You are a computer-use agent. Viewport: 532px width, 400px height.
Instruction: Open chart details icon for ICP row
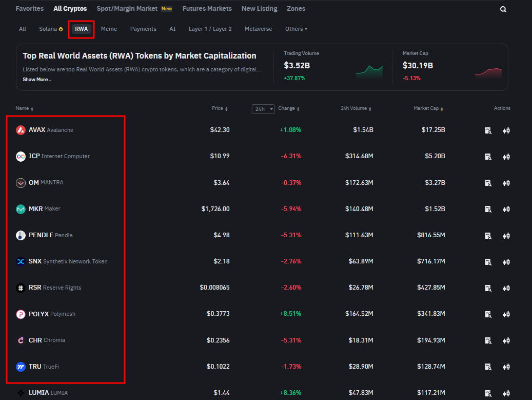click(488, 157)
